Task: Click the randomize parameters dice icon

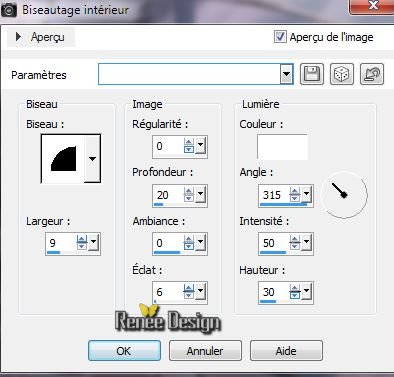Action: (342, 74)
